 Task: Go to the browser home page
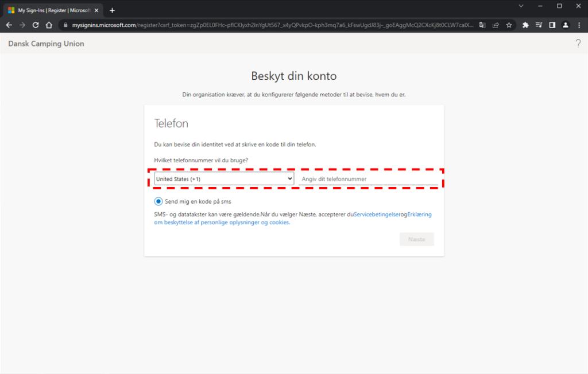[x=49, y=25]
